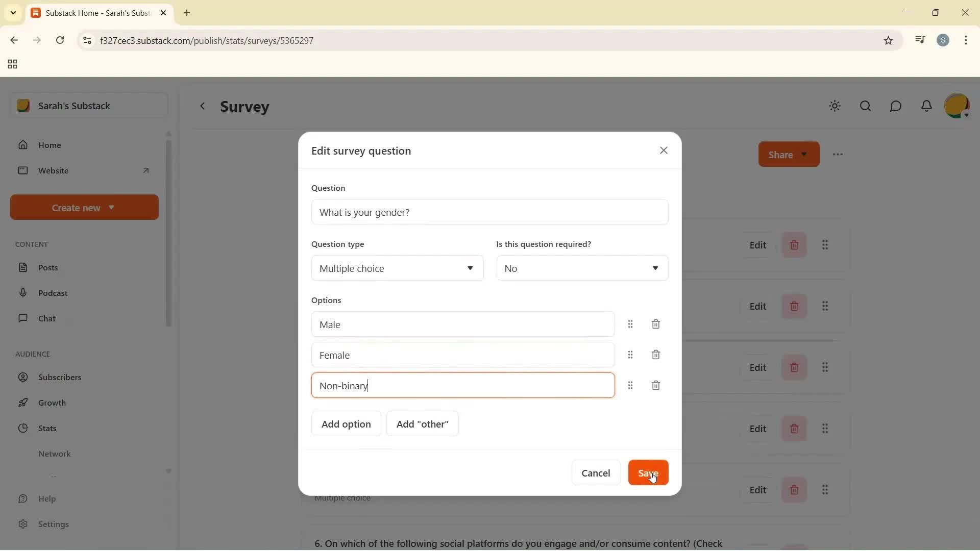Toggle dark mode appearance icon
Viewport: 980px width, 551px height.
835,106
